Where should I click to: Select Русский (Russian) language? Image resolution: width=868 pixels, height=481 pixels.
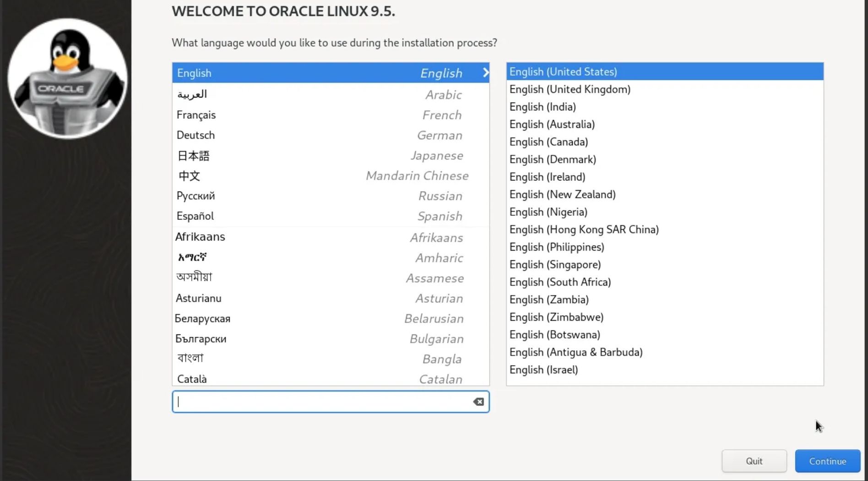[x=331, y=196]
